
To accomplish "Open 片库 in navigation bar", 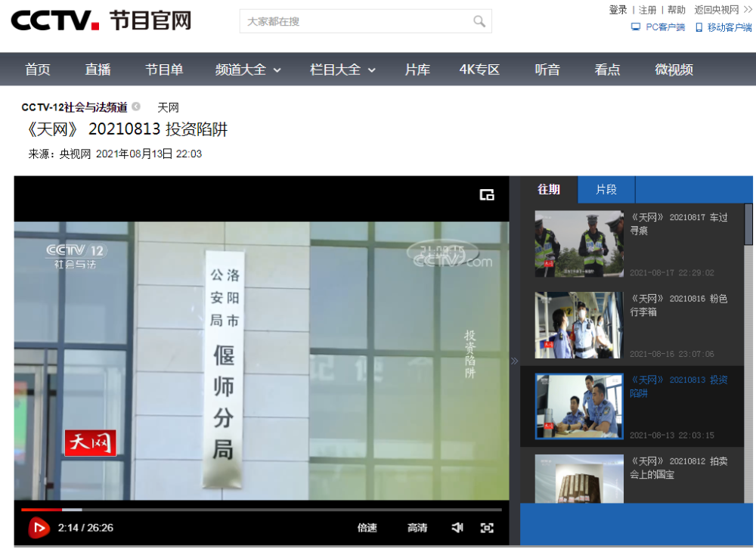I will click(x=417, y=70).
